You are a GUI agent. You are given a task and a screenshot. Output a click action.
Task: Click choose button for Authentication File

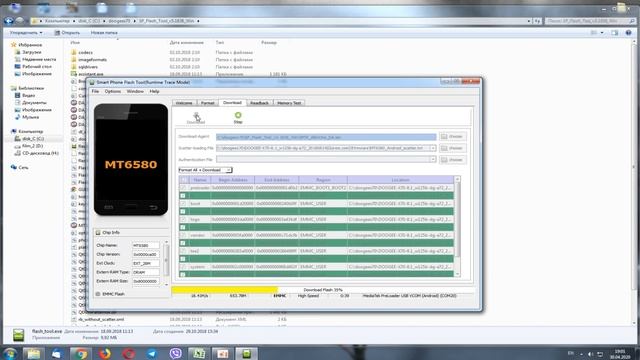point(452,160)
